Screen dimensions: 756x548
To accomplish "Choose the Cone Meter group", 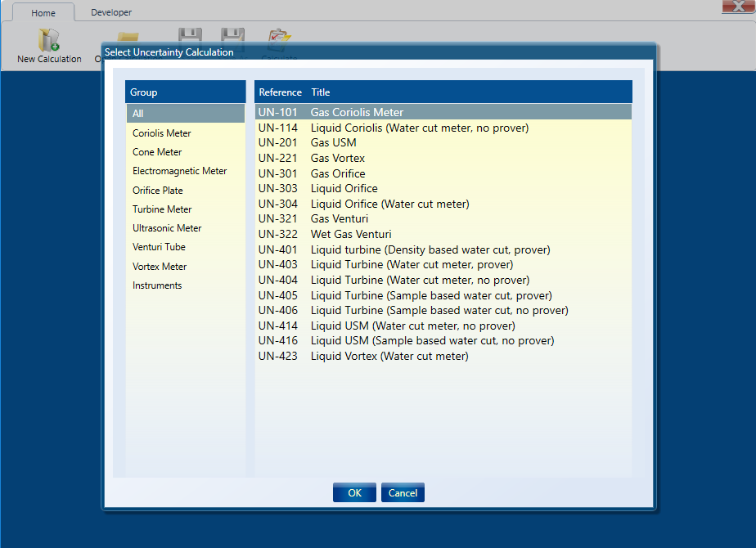I will [186, 152].
